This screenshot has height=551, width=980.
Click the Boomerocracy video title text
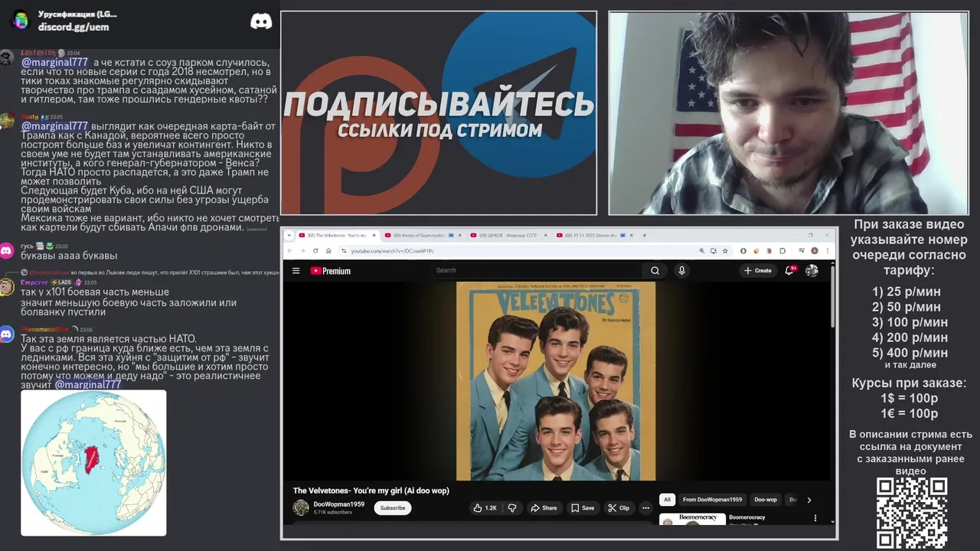[x=747, y=517]
